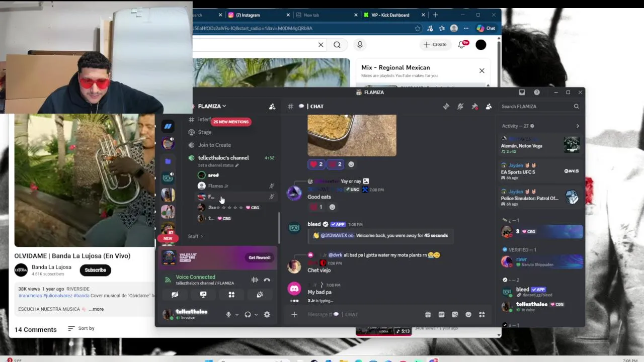
Task: Open Police Simulator activity card
Action: pyautogui.click(x=541, y=198)
